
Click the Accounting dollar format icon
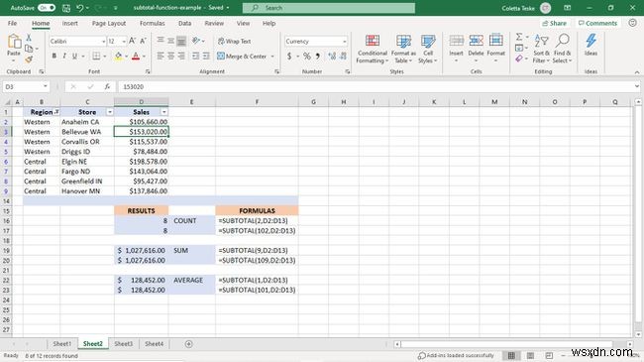pyautogui.click(x=289, y=56)
